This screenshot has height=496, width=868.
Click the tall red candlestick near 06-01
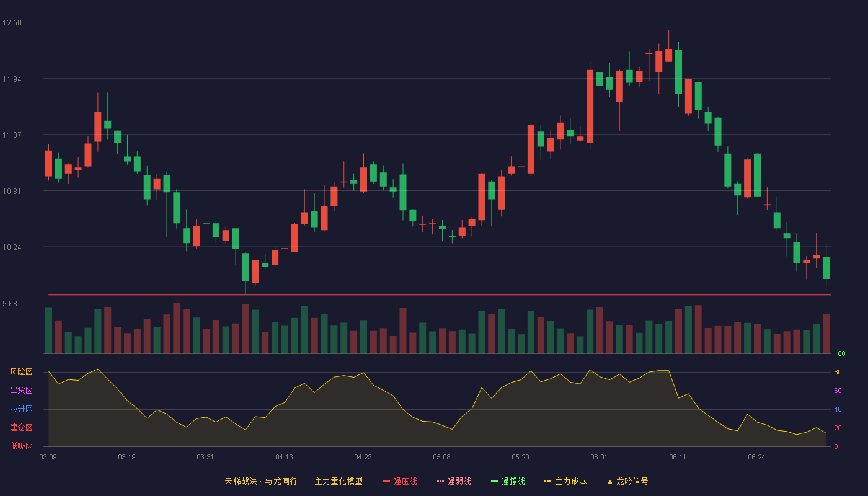coord(590,106)
